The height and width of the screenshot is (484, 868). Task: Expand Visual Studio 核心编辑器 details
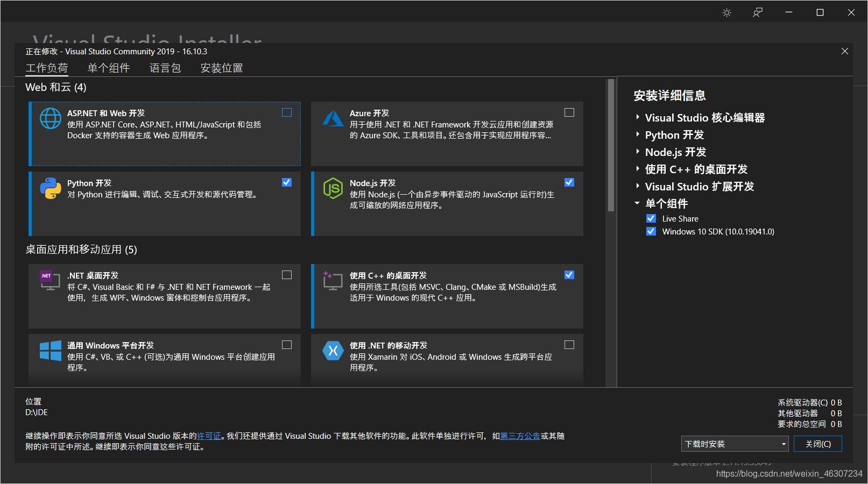coord(638,117)
